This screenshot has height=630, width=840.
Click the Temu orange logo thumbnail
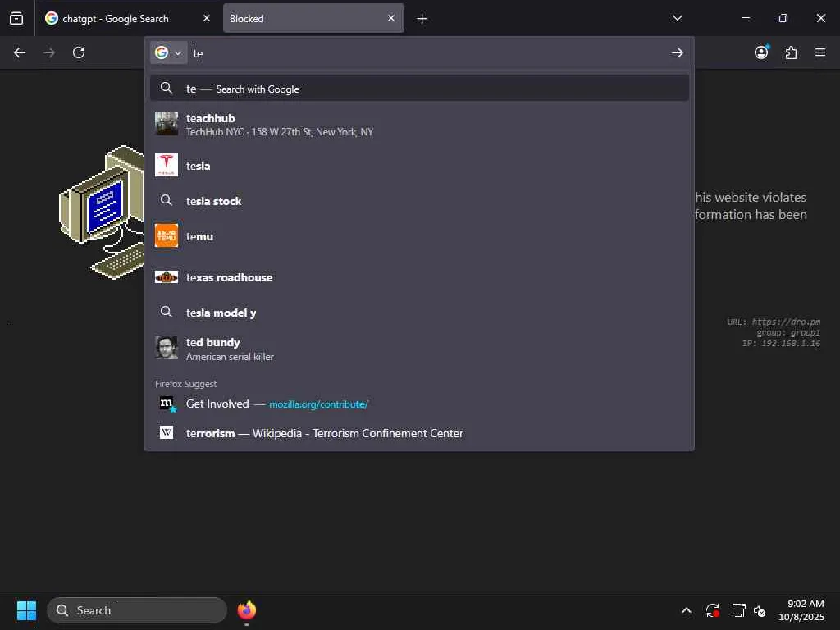(x=167, y=235)
